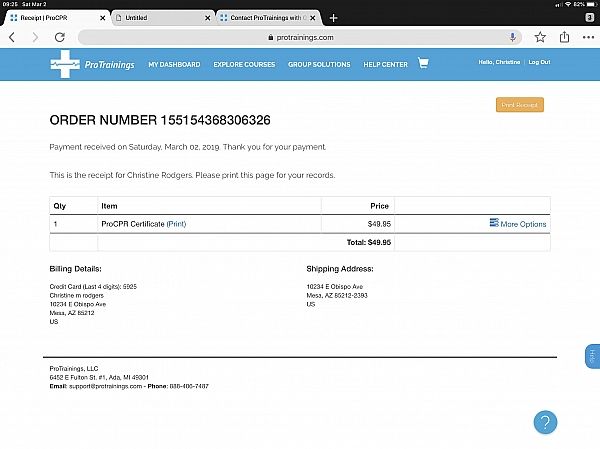Click the More Options list icon
600x449 pixels.
(494, 222)
